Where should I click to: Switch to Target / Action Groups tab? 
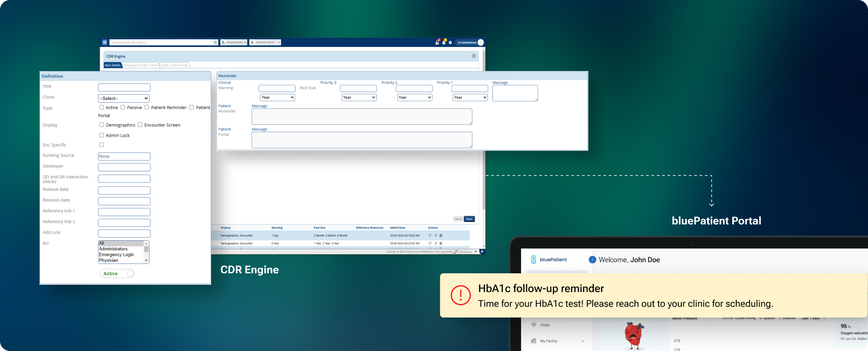(175, 65)
